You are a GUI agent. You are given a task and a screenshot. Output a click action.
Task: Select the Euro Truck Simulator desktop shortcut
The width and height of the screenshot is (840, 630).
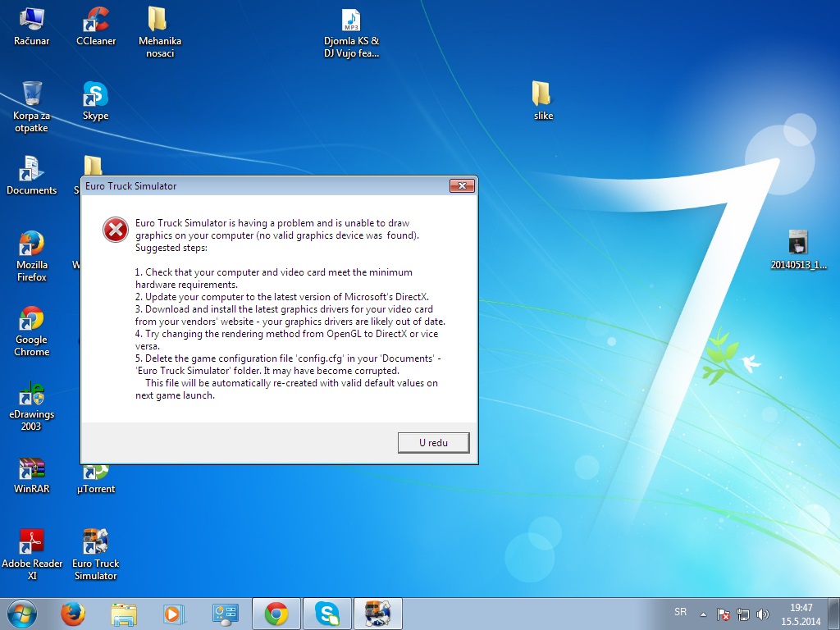click(96, 555)
